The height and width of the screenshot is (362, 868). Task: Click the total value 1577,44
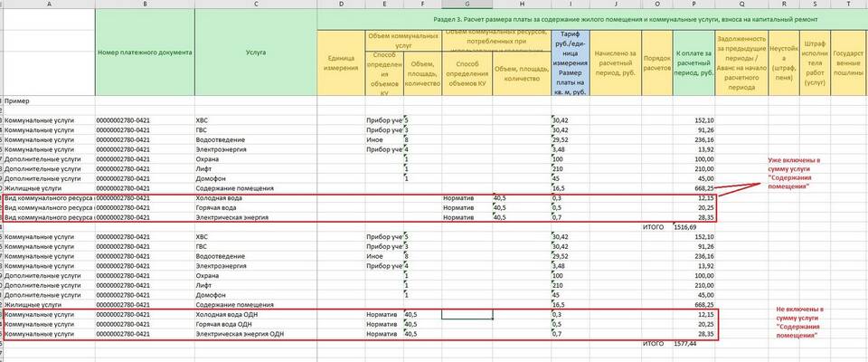click(694, 344)
